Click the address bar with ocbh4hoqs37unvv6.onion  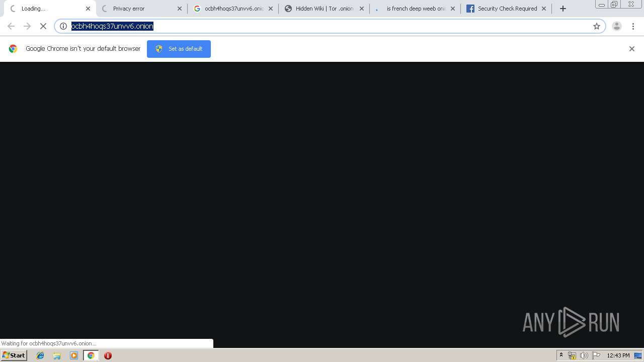tap(330, 26)
